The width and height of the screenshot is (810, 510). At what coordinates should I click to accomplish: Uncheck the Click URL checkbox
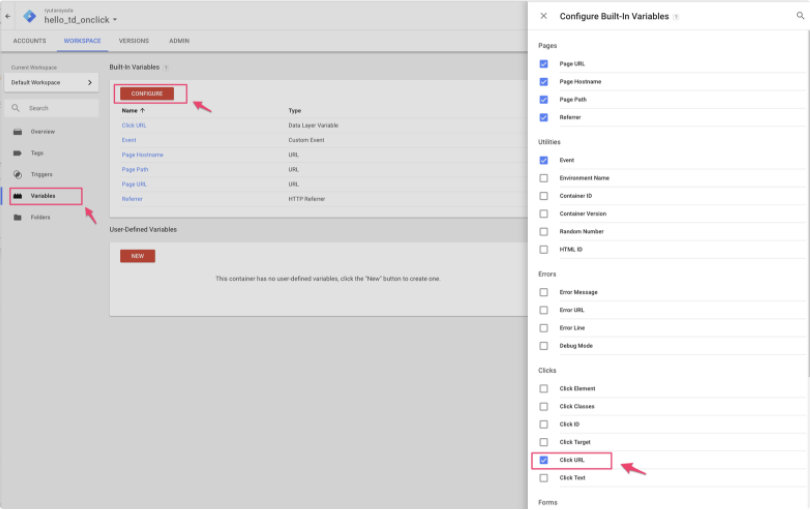(x=544, y=460)
